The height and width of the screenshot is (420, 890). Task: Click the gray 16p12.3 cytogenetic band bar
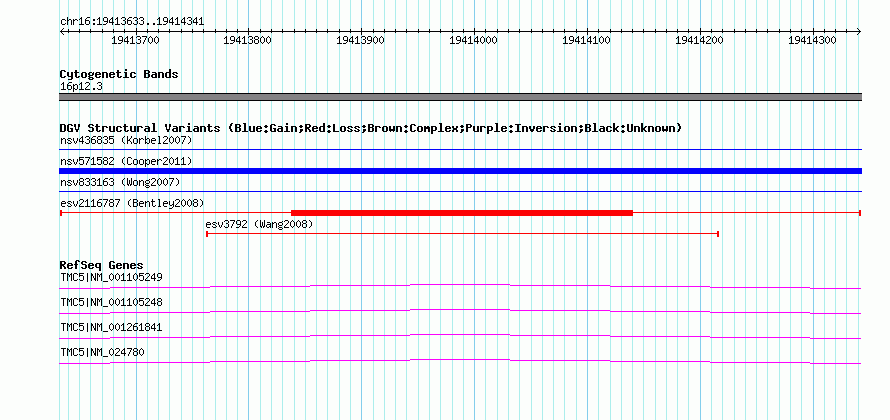[x=460, y=97]
